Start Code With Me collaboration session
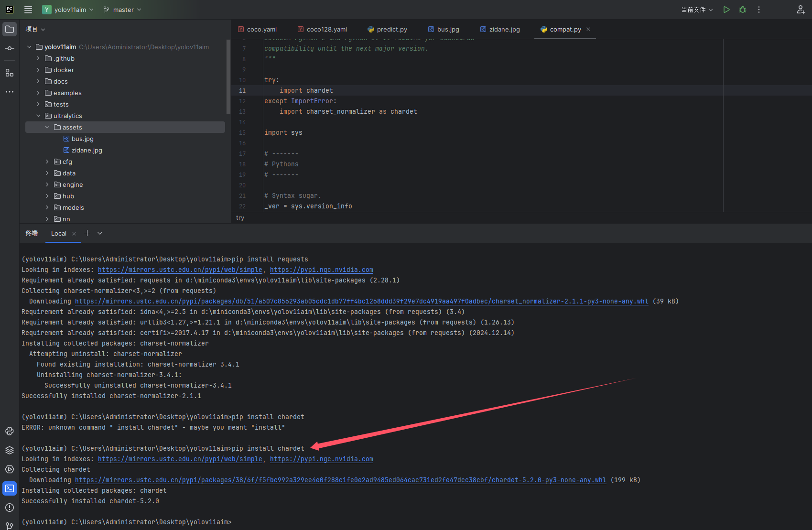The height and width of the screenshot is (530, 812). [x=801, y=10]
